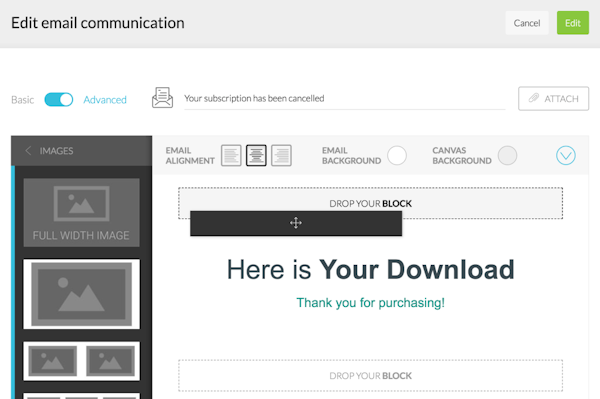Select left email alignment icon

[231, 155]
